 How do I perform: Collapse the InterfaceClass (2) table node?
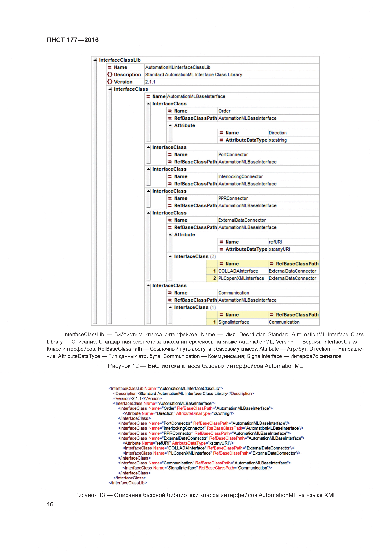170,257
